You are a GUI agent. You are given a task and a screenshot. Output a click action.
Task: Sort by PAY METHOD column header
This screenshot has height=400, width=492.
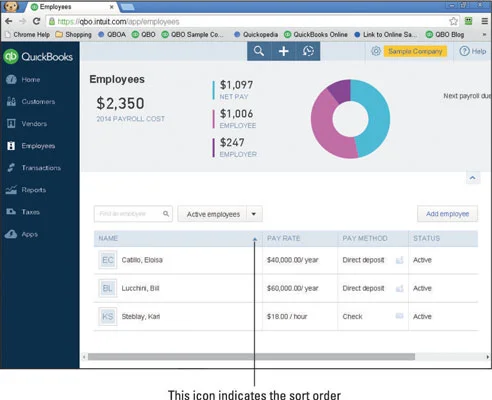click(x=365, y=238)
